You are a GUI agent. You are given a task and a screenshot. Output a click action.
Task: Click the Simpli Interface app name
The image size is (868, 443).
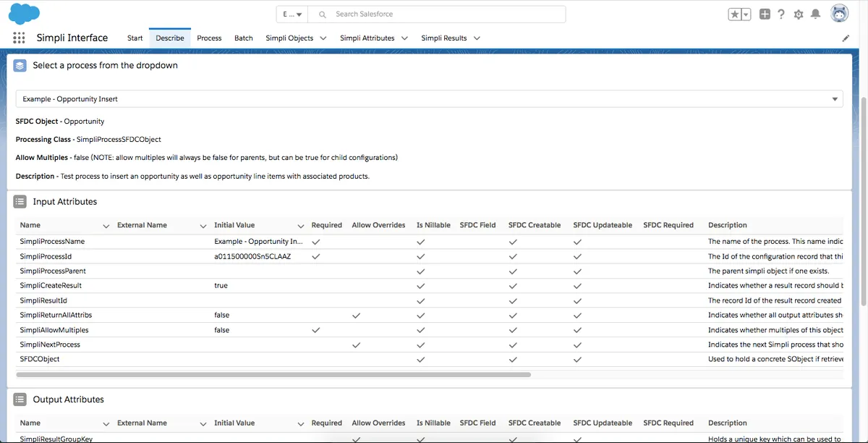(x=72, y=38)
